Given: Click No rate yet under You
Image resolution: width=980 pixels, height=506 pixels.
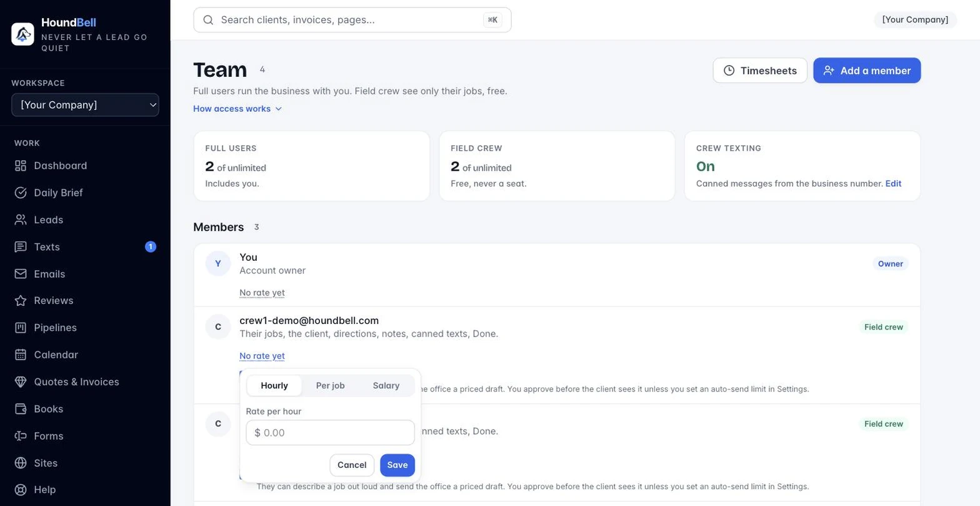Looking at the screenshot, I should (262, 293).
